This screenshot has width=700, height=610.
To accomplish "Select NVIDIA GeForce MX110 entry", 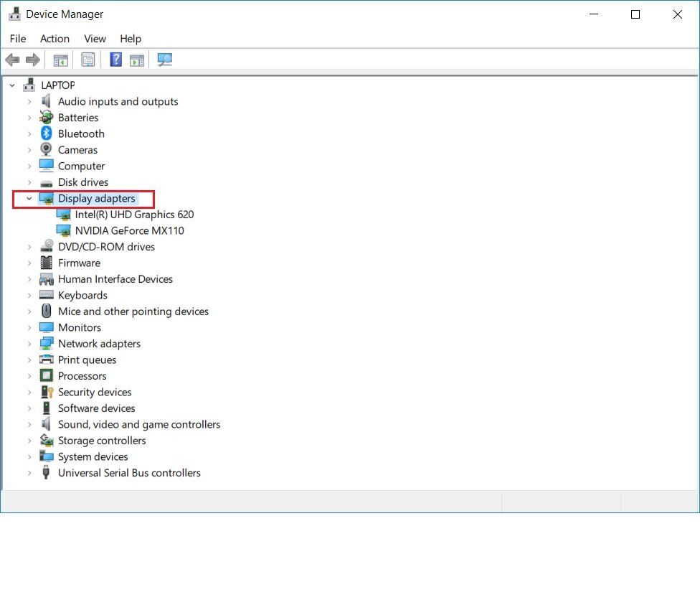I will (130, 231).
